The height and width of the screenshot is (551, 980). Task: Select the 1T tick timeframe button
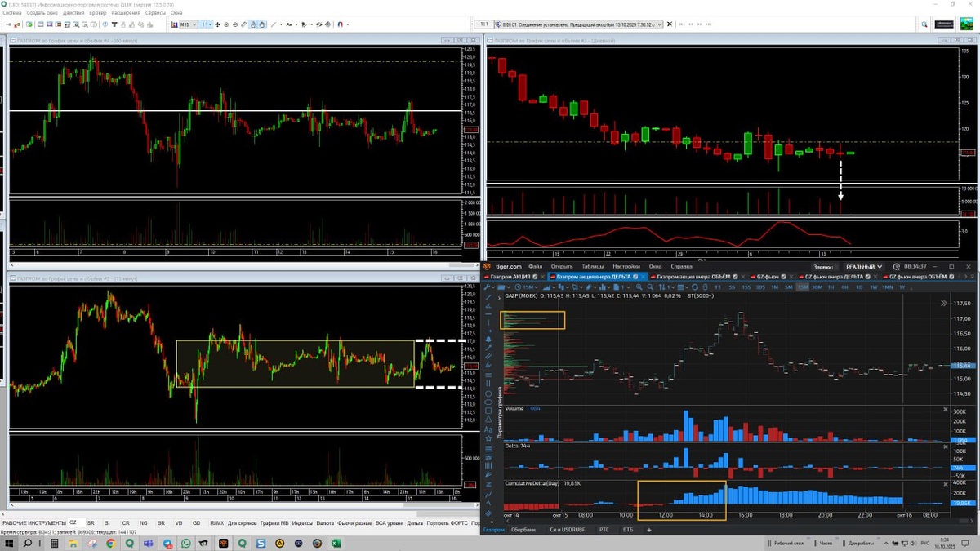point(718,287)
